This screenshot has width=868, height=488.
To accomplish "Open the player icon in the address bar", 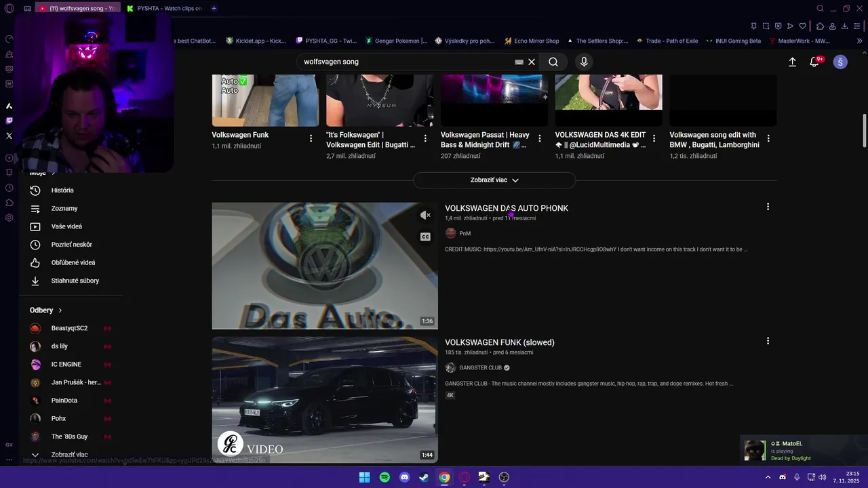I will tap(790, 26).
